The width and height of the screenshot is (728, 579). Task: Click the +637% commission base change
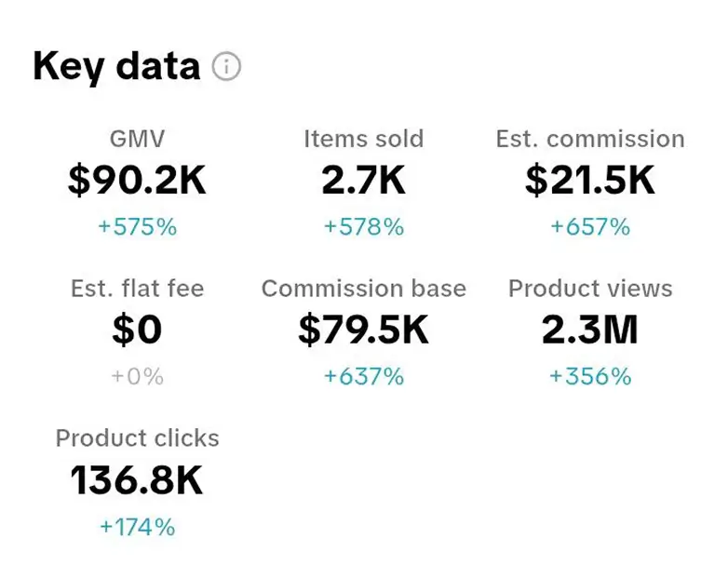coord(363,376)
